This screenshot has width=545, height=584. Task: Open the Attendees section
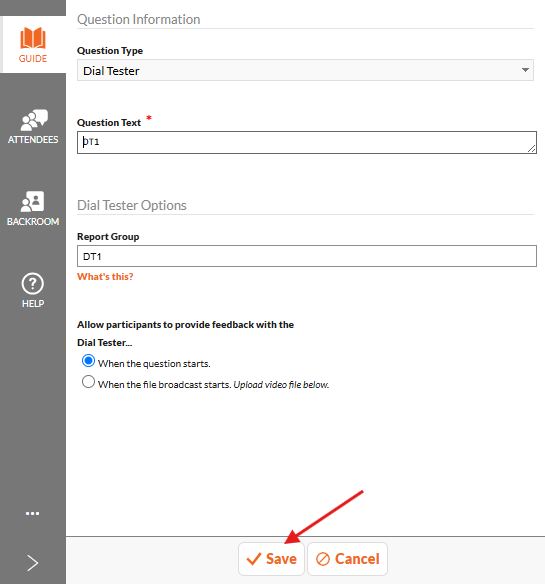pyautogui.click(x=33, y=127)
